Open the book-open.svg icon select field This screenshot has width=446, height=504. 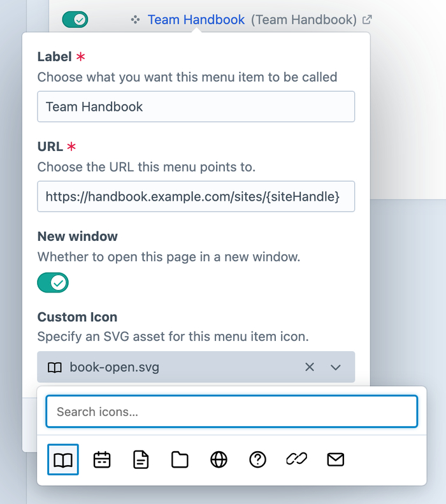pyautogui.click(x=196, y=367)
